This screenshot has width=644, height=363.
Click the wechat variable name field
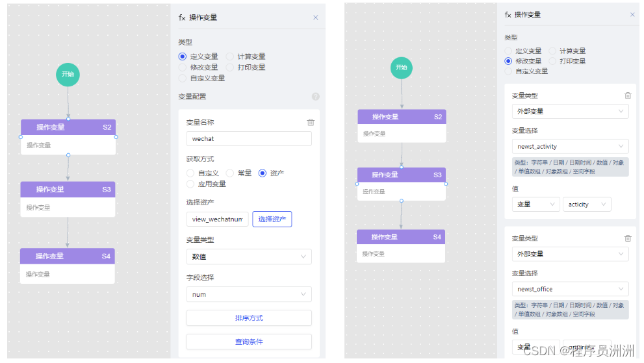(x=248, y=139)
